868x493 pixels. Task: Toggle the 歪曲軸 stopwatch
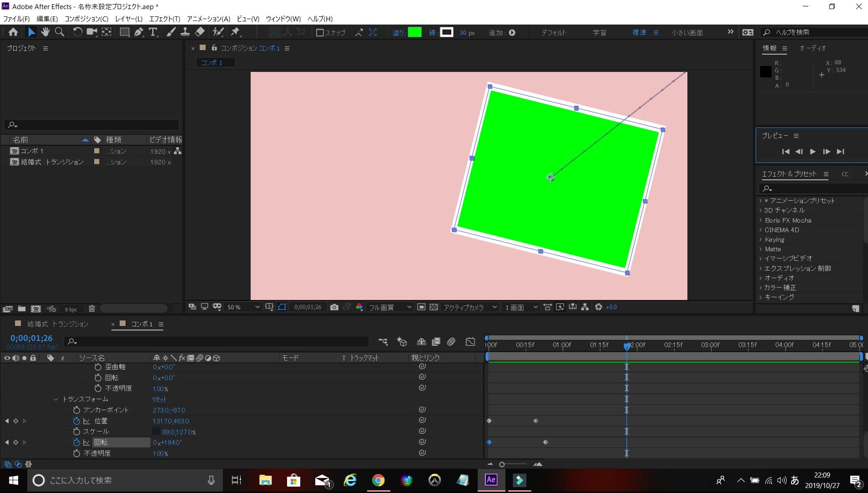click(x=98, y=367)
